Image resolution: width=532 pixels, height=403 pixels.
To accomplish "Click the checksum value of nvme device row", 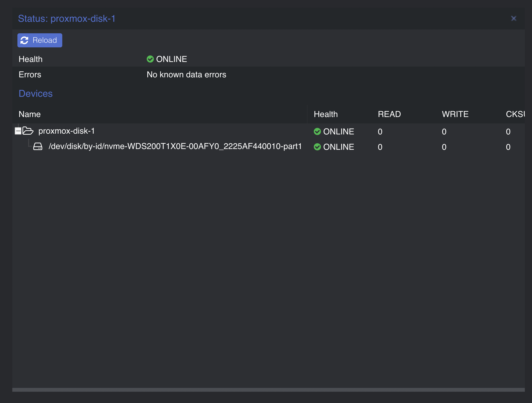I will (508, 147).
